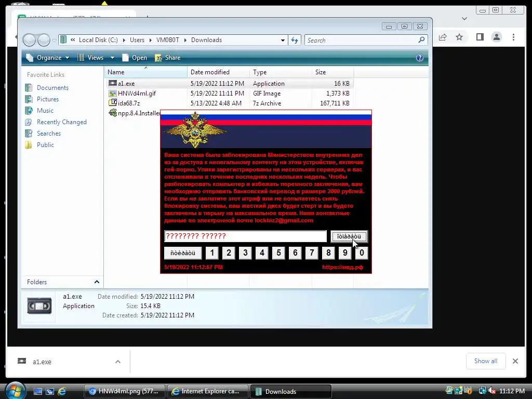Click the Open toolbar button
Screen dimensions: 532x399
pos(135,58)
